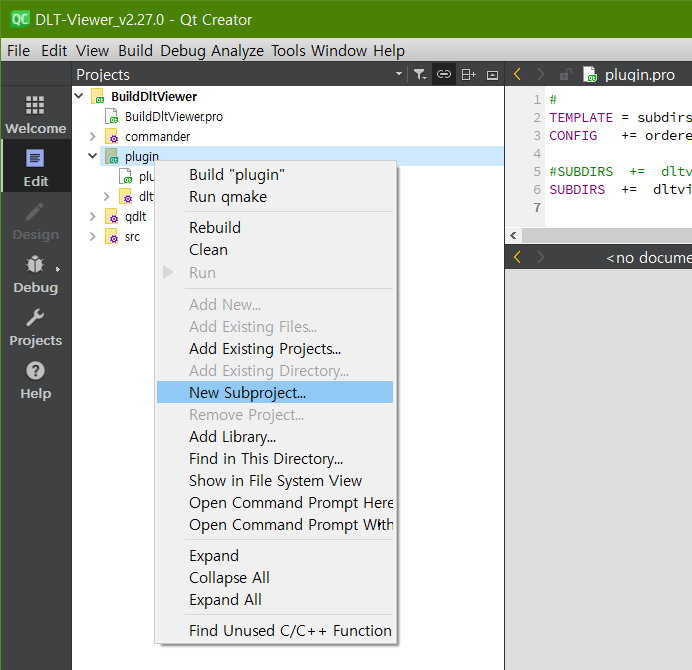692x670 pixels.
Task: Choose Add Existing Projects...
Action: [x=275, y=349]
